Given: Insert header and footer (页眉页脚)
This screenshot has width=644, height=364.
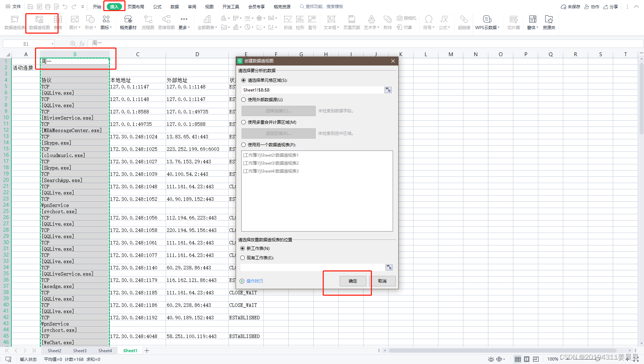Looking at the screenshot, I should coord(352,23).
